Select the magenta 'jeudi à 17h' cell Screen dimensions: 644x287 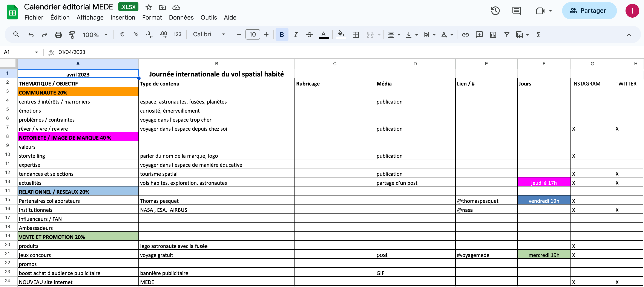tap(544, 182)
